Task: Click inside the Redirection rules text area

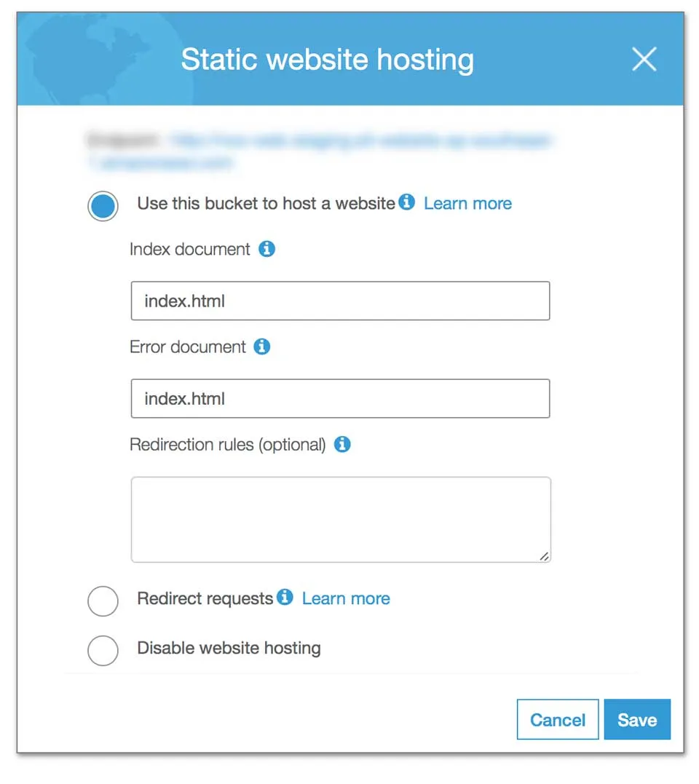Action: pos(340,519)
